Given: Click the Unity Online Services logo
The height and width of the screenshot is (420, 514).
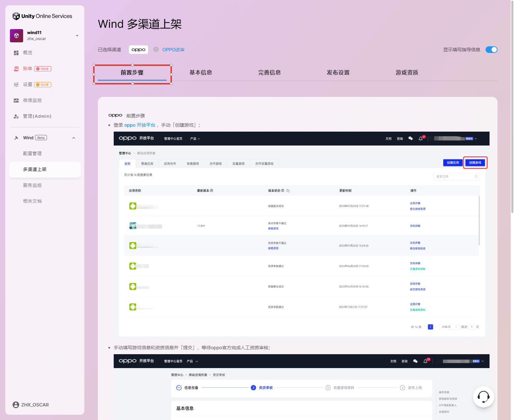Looking at the screenshot, I should click(42, 16).
